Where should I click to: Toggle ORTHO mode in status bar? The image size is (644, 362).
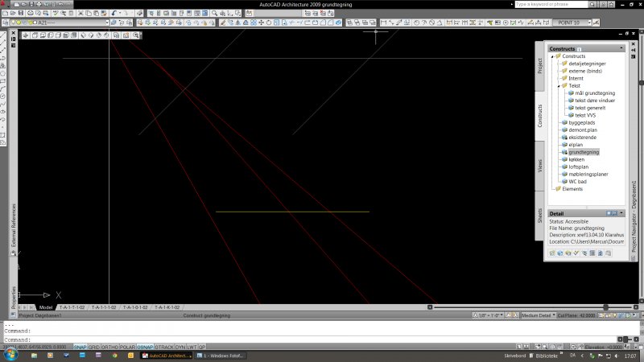tap(110, 347)
